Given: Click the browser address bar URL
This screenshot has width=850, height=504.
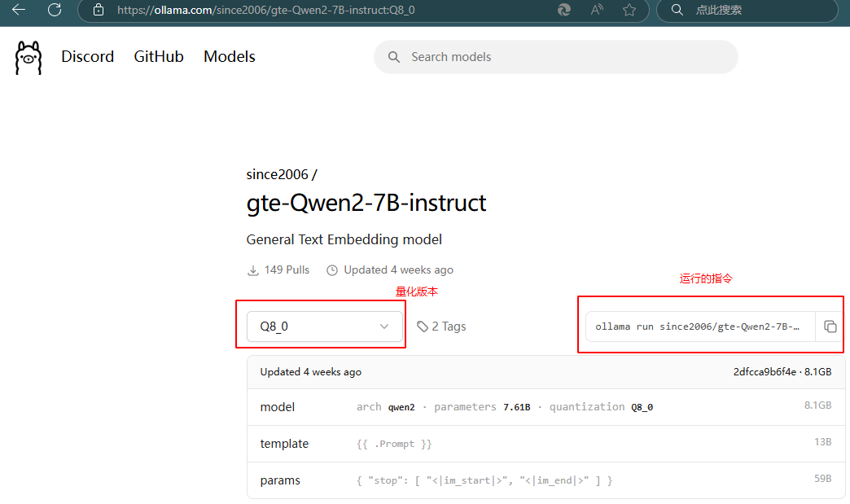Looking at the screenshot, I should pyautogui.click(x=265, y=10).
